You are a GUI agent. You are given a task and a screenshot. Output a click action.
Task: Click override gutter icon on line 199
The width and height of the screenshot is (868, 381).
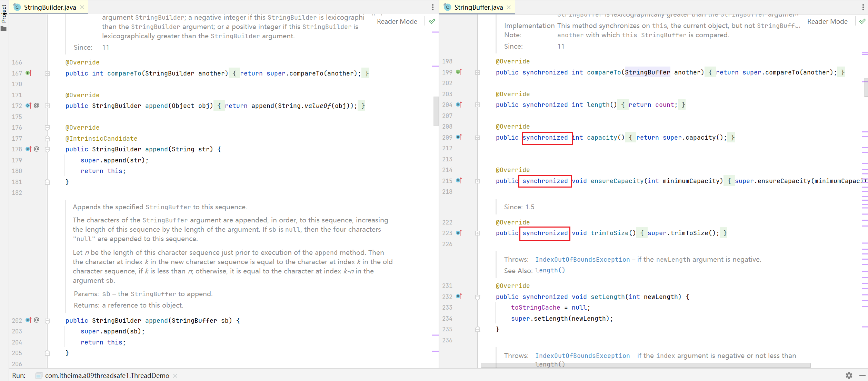459,72
